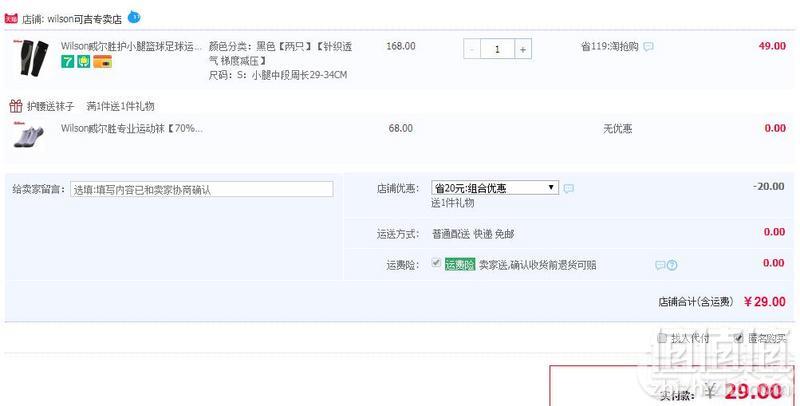Click the 无优惠 text on the socks row
The width and height of the screenshot is (800, 406).
click(617, 129)
